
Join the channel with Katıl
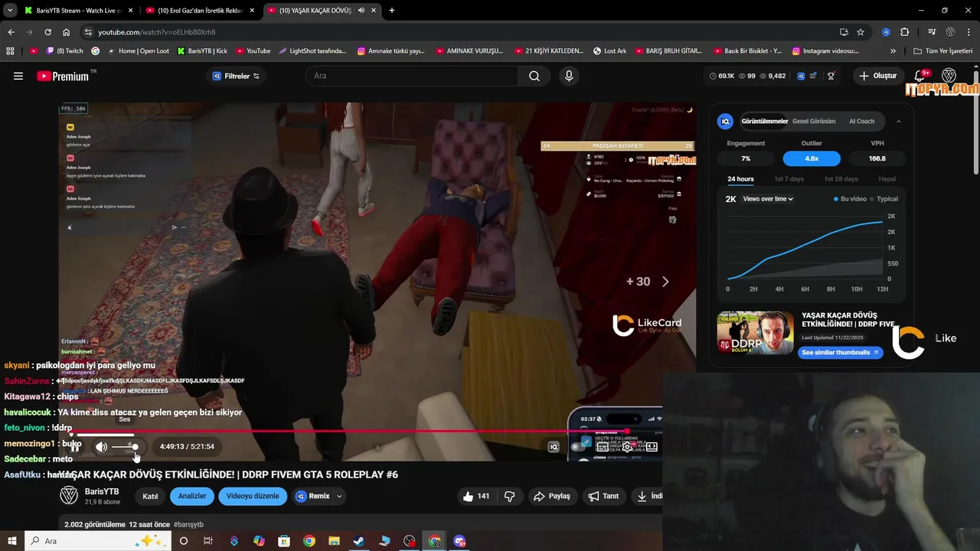click(x=150, y=496)
